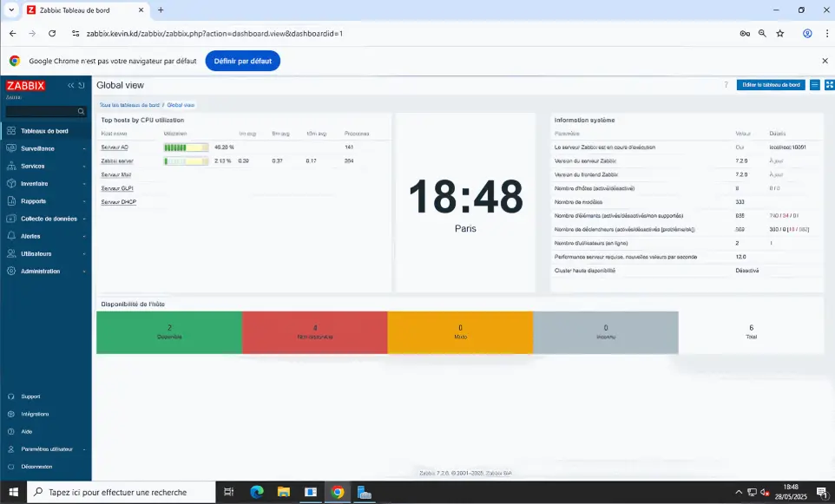Screen dimensions: 835x504
Task: Click the green Disponible availability block
Action: (169, 332)
